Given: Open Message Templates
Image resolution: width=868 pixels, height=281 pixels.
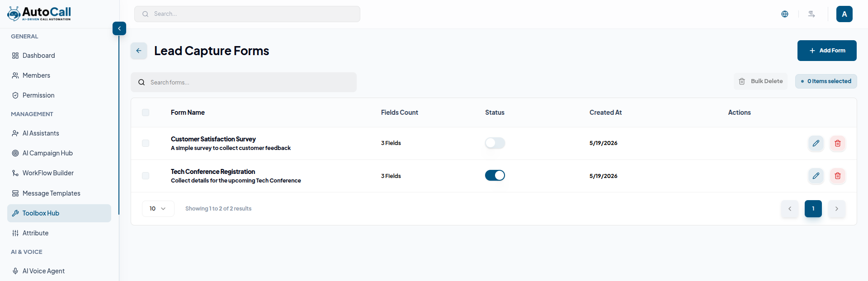Looking at the screenshot, I should coord(59,193).
